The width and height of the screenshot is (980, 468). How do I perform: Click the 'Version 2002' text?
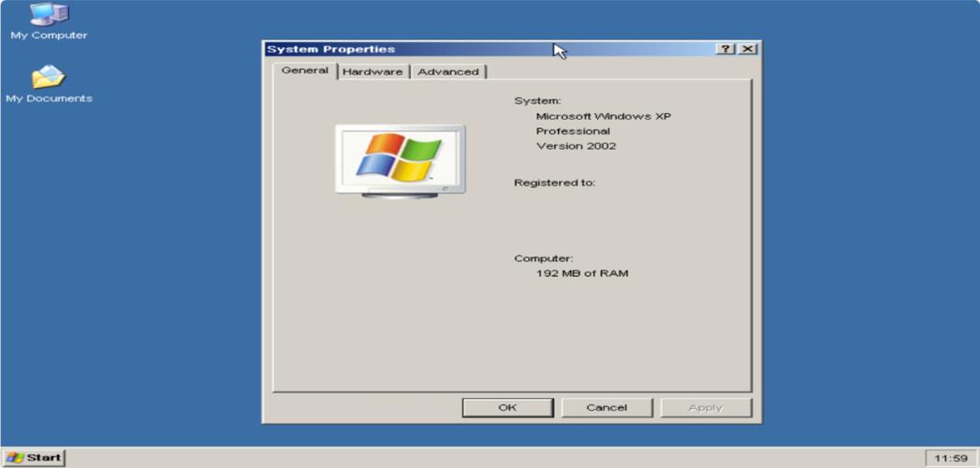(576, 146)
